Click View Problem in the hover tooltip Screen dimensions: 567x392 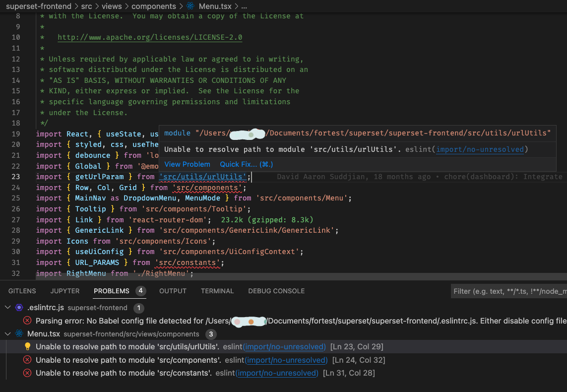pos(187,164)
